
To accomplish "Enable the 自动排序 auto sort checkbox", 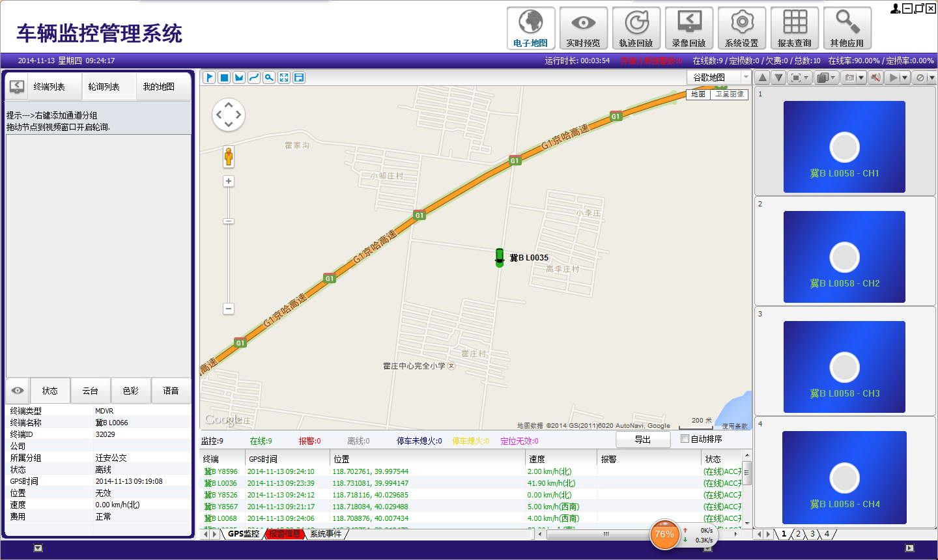I will [x=685, y=439].
